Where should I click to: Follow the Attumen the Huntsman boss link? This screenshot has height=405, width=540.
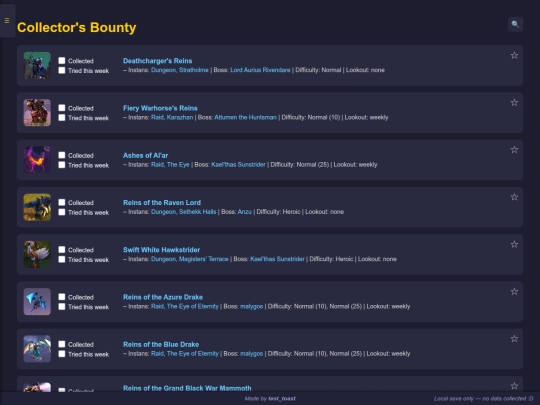pyautogui.click(x=245, y=117)
